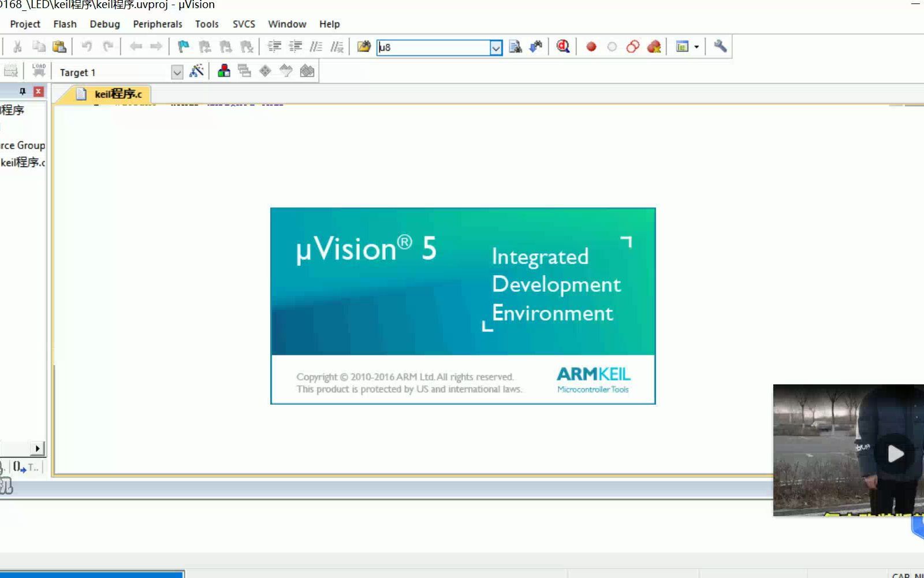Screen dimensions: 924x578
Task: Click the translate file icon beside the LOAD icon
Action: click(x=11, y=71)
